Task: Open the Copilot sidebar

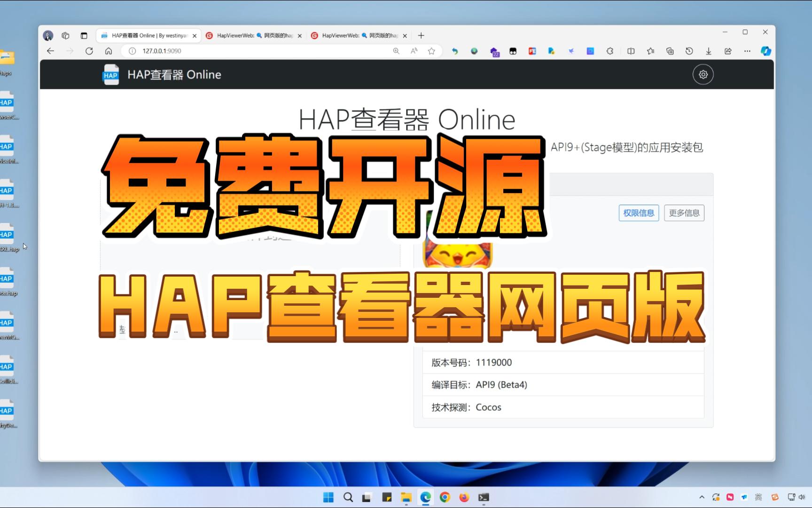Action: point(766,51)
